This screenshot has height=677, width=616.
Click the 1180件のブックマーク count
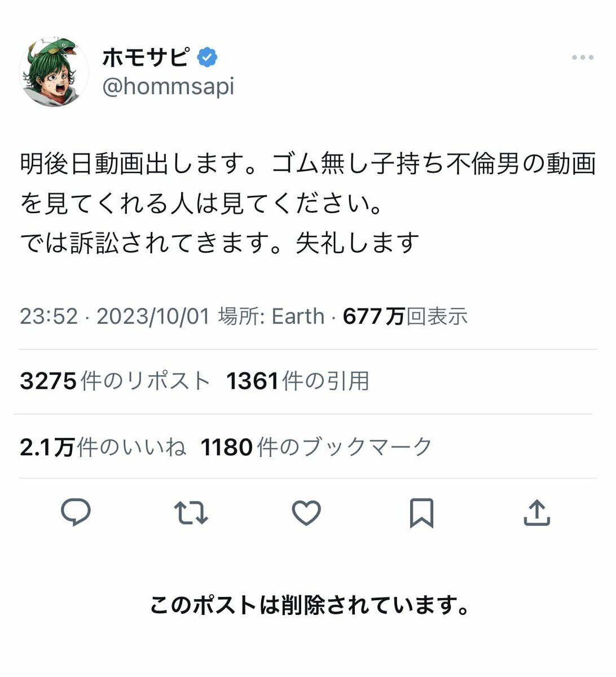(x=316, y=447)
